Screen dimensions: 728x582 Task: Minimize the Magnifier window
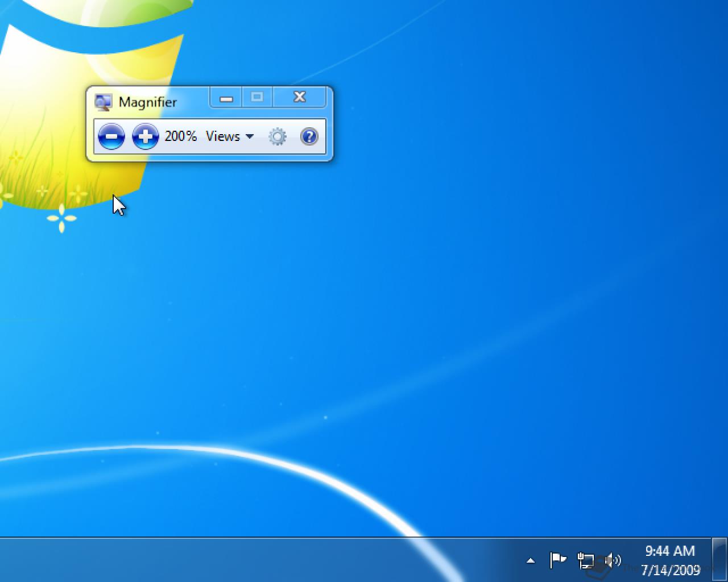(226, 98)
